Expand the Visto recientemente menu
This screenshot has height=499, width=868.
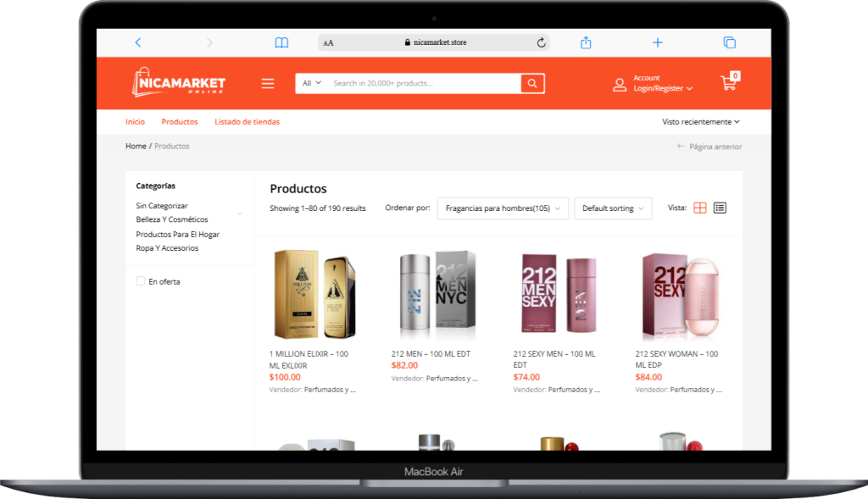701,122
